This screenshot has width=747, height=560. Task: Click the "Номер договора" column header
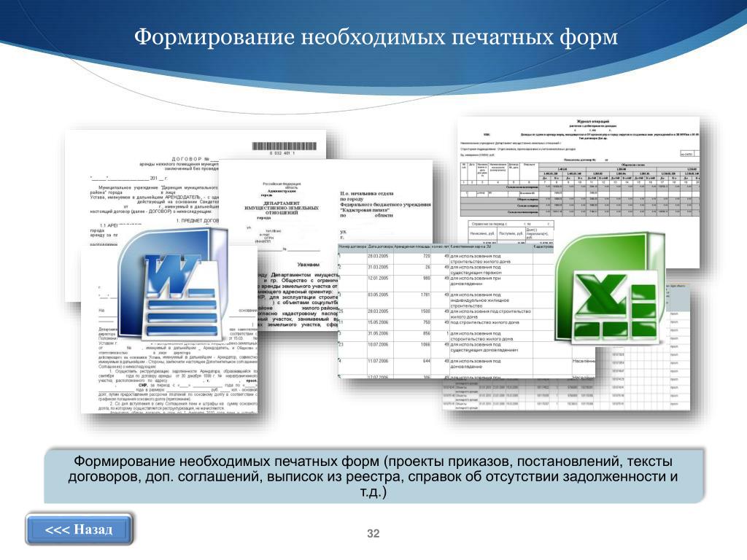[352, 246]
